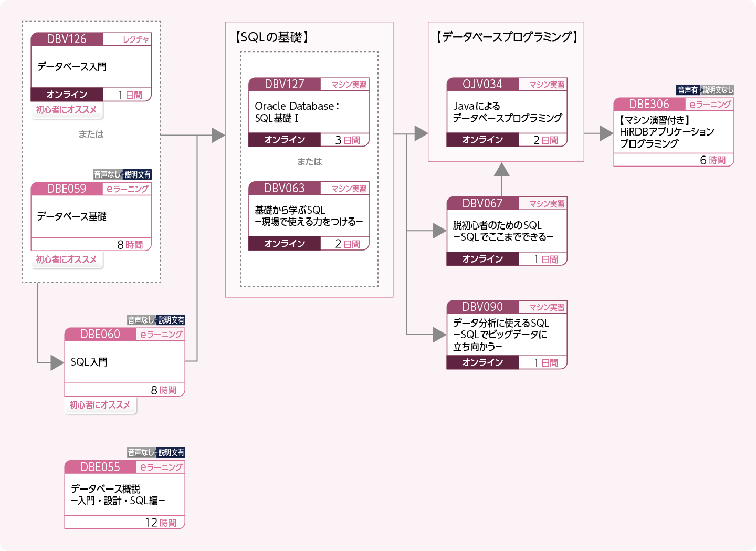Viewport: 756px width, 551px height.
Task: Open DBV090 データ分析に使えるSQL course
Action: coord(507,335)
